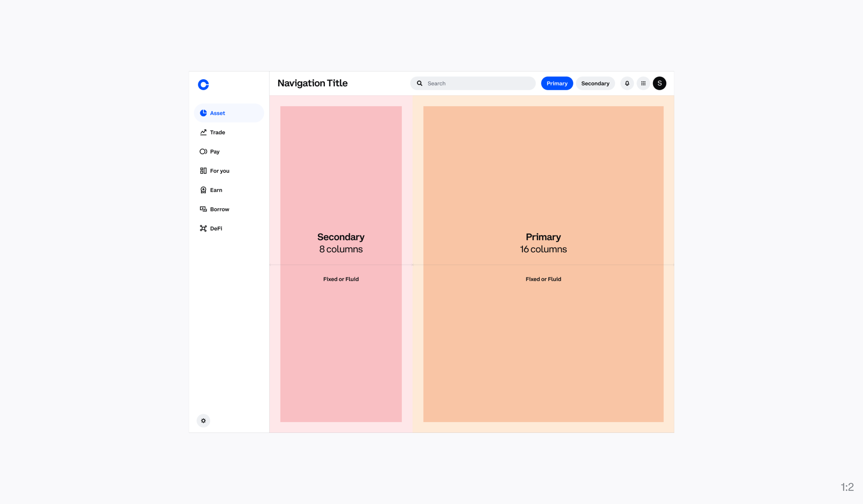
Task: Click the Borrow icon in the sidebar
Action: tap(203, 209)
